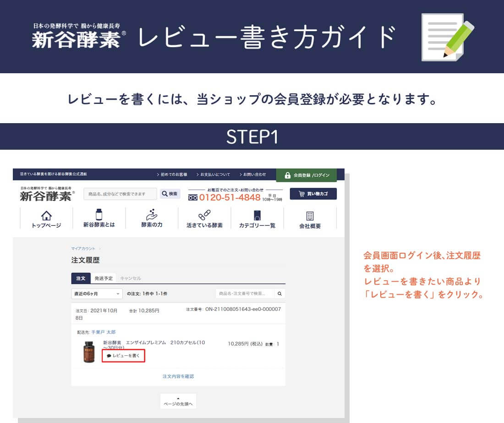Click 会員登録/ログイン button
Viewport: 504px width, 423px height.
pos(307,175)
